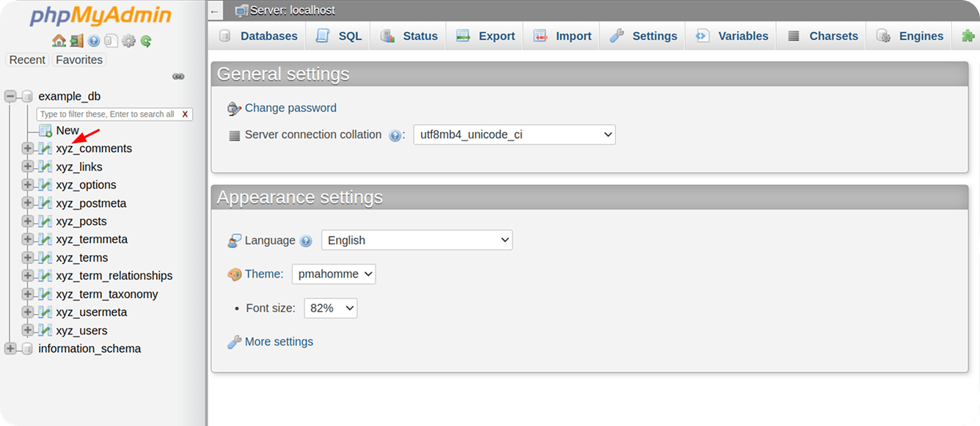Click the xyz_term_relationships table icon
980x426 pixels.
click(x=45, y=276)
